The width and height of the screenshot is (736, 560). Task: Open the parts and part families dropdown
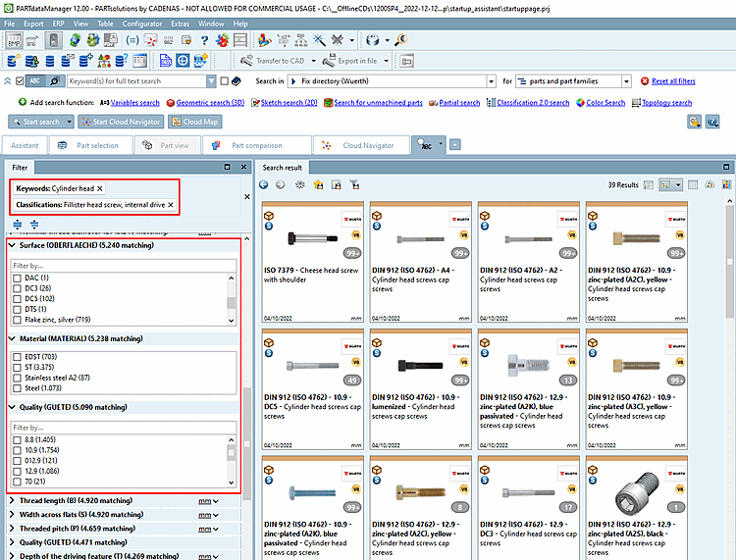[624, 81]
